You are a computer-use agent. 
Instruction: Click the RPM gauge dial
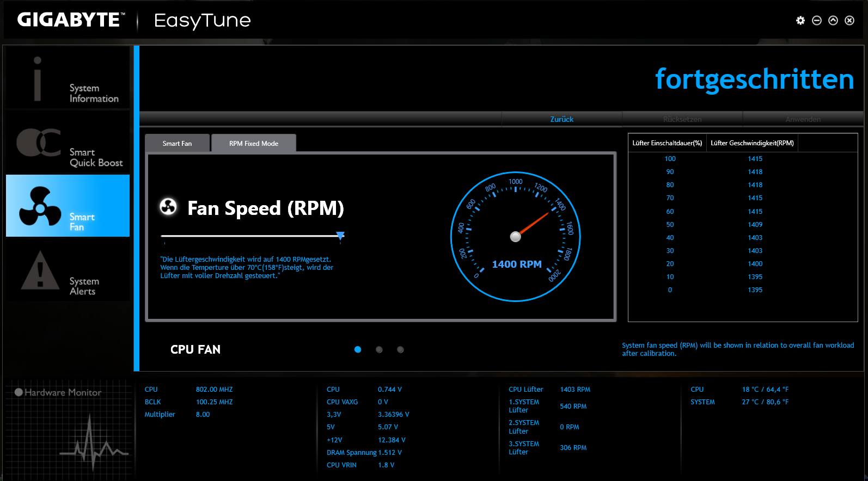516,237
